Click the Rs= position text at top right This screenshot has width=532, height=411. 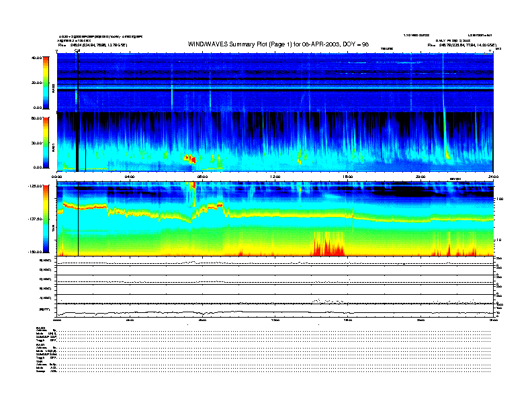point(461,45)
